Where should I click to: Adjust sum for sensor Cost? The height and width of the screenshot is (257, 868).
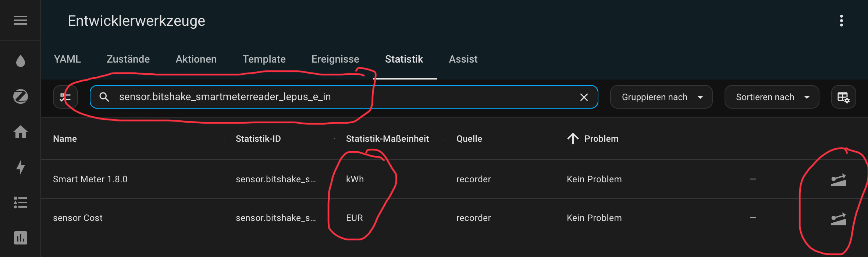838,219
